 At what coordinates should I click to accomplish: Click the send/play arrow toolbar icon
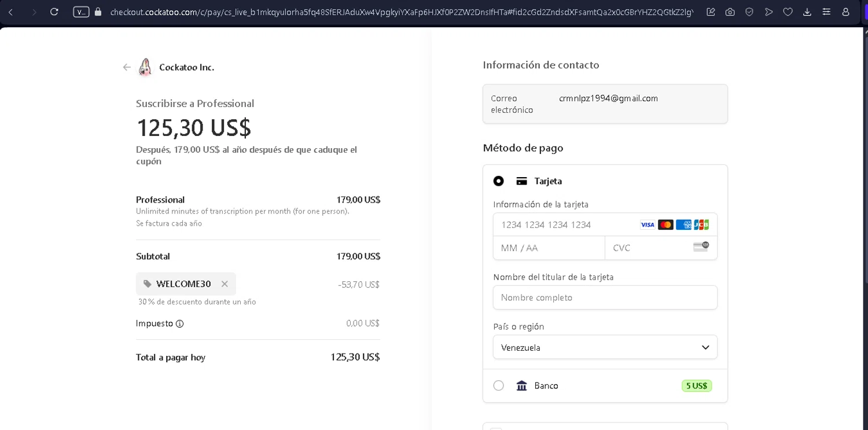(768, 12)
